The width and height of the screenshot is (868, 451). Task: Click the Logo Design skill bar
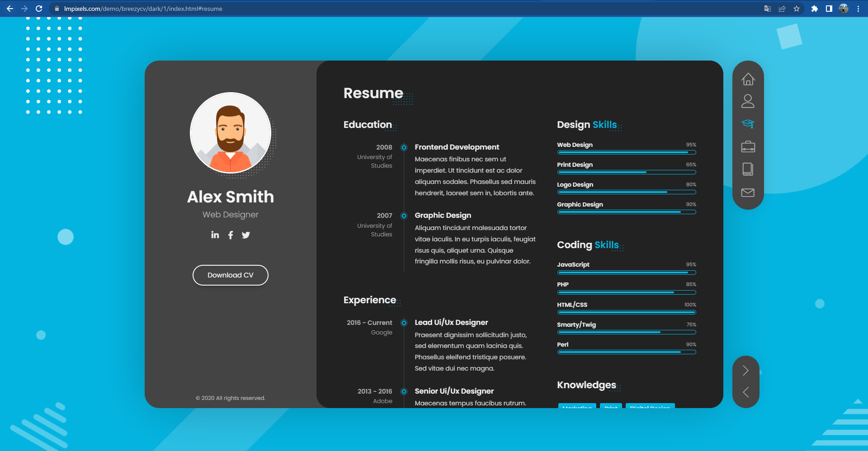[x=627, y=192]
